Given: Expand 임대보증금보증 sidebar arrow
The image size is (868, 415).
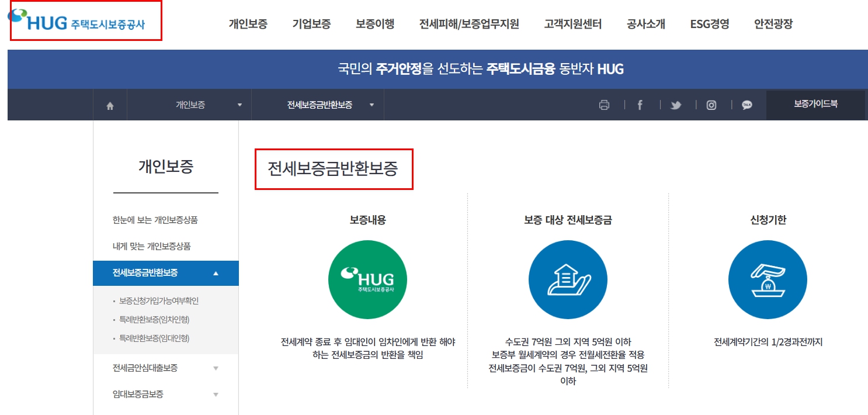Looking at the screenshot, I should tap(216, 395).
